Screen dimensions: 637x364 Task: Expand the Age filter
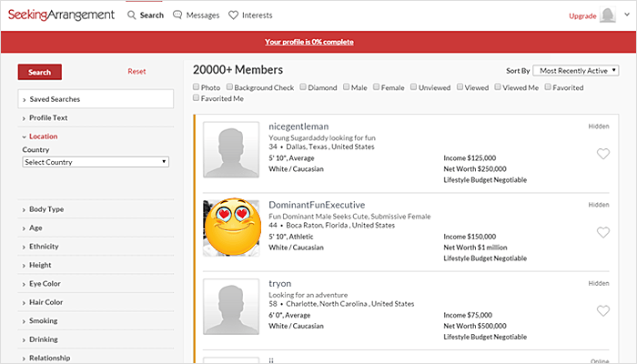[x=96, y=227]
